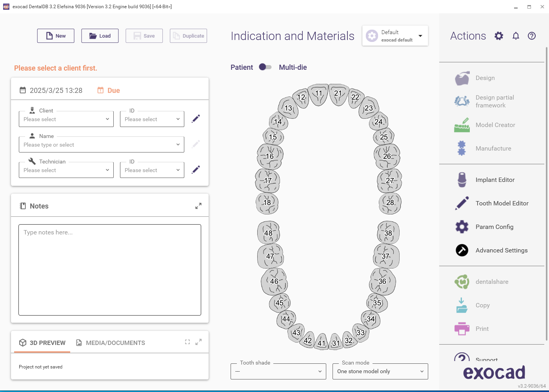Open the Implant Editor icon

tap(462, 180)
